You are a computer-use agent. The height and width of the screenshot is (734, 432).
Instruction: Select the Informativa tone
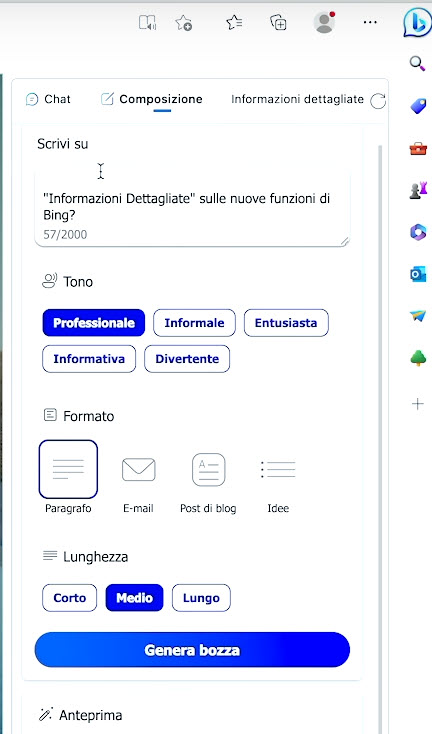89,359
